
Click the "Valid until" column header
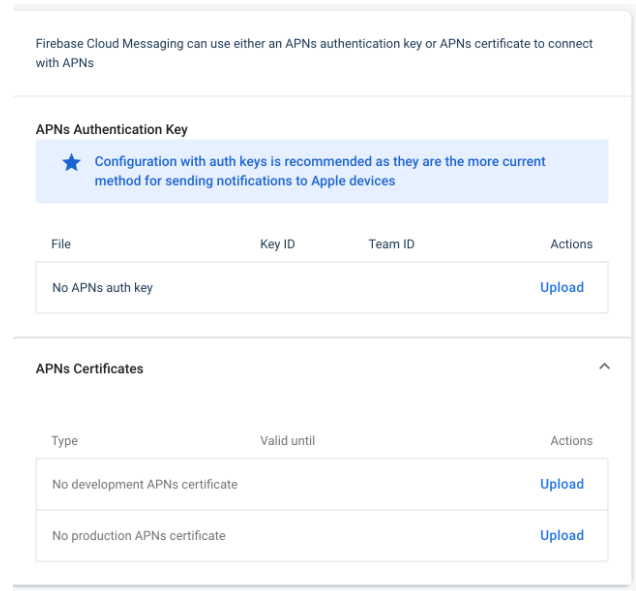pyautogui.click(x=287, y=441)
